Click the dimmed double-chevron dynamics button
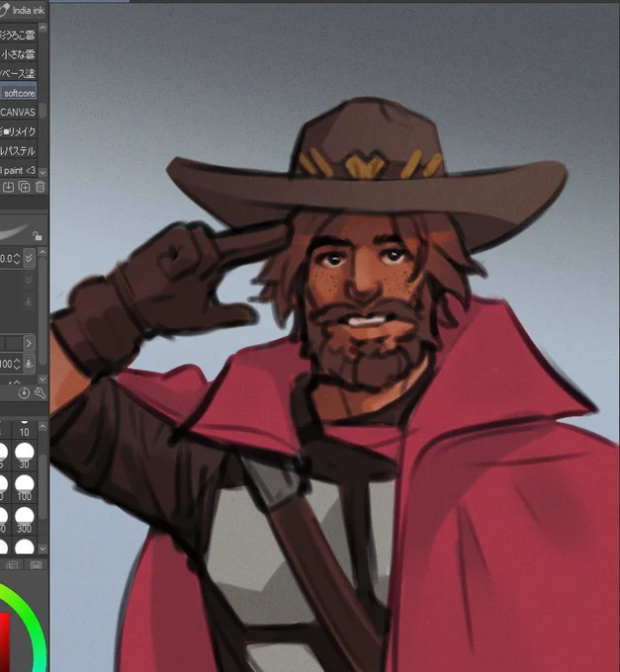Viewport: 620px width, 672px height. click(x=29, y=280)
